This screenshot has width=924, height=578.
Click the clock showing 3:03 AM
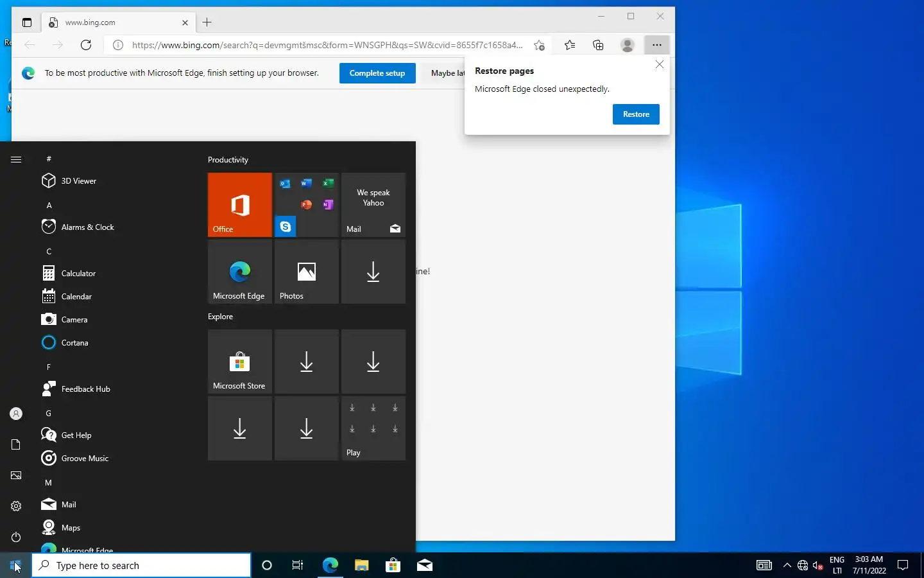[869, 565]
